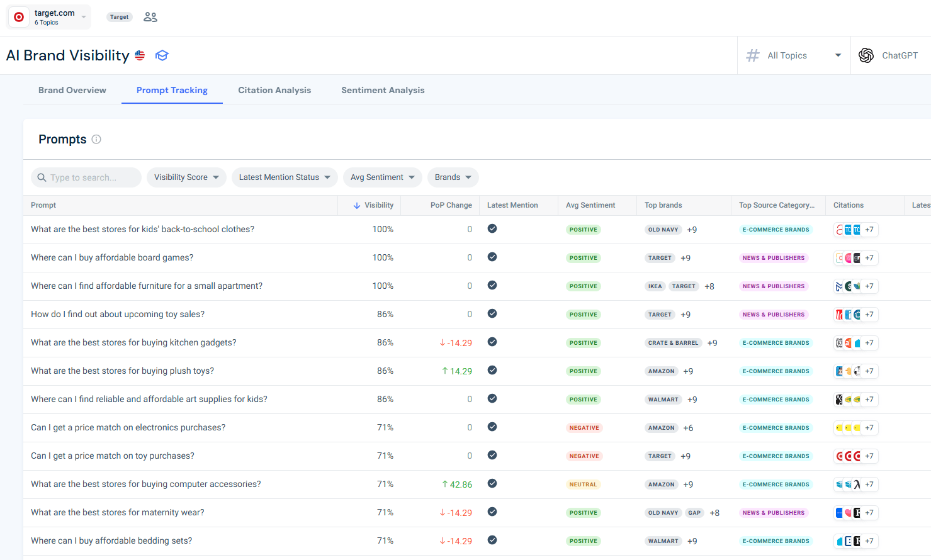Click the IKEA brand chip
This screenshot has height=560, width=931.
coord(655,286)
